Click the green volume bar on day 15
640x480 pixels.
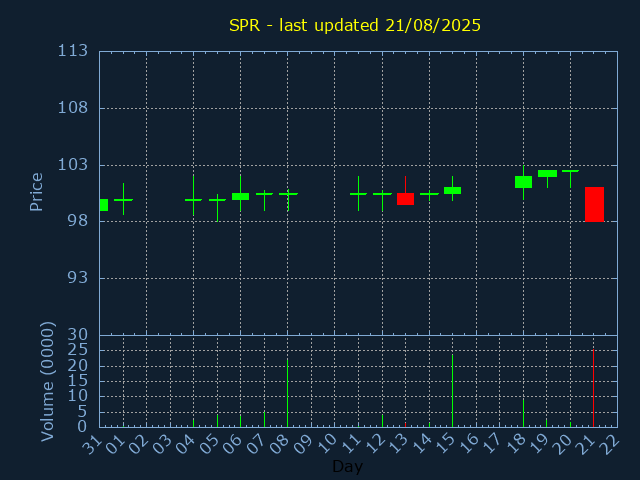(452, 391)
